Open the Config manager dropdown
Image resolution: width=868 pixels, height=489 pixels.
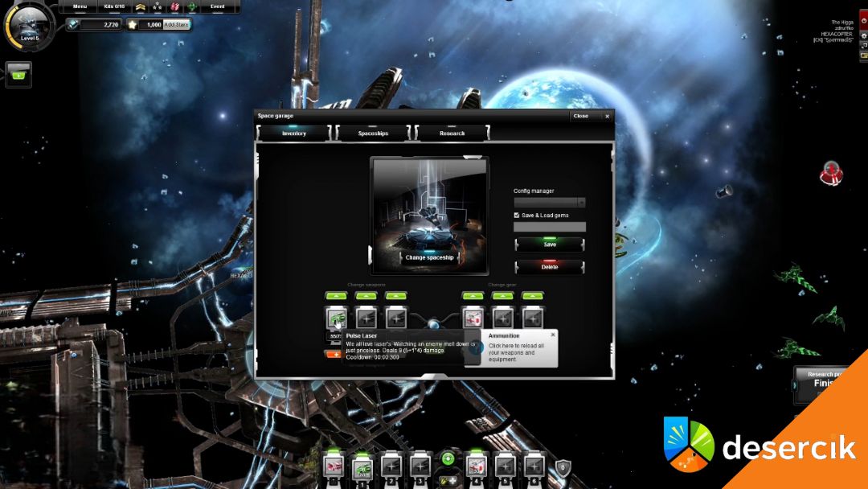[x=550, y=203]
